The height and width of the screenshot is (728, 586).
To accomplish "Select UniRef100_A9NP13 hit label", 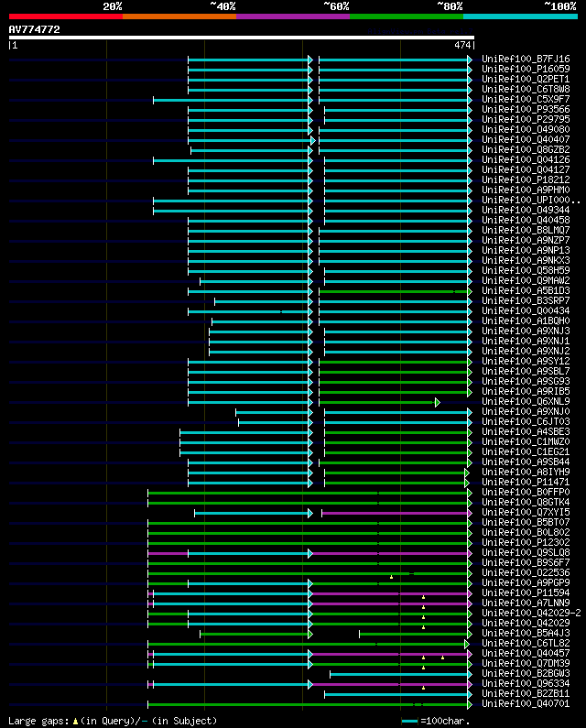I will pos(526,250).
